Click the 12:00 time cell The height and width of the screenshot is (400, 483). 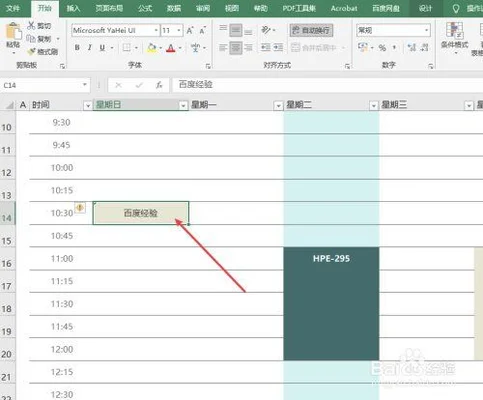[62, 349]
